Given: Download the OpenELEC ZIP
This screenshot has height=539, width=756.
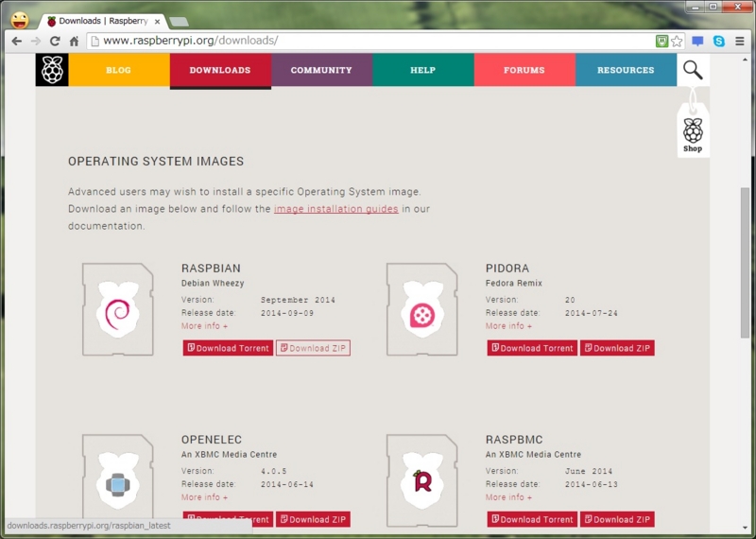Looking at the screenshot, I should [x=314, y=519].
